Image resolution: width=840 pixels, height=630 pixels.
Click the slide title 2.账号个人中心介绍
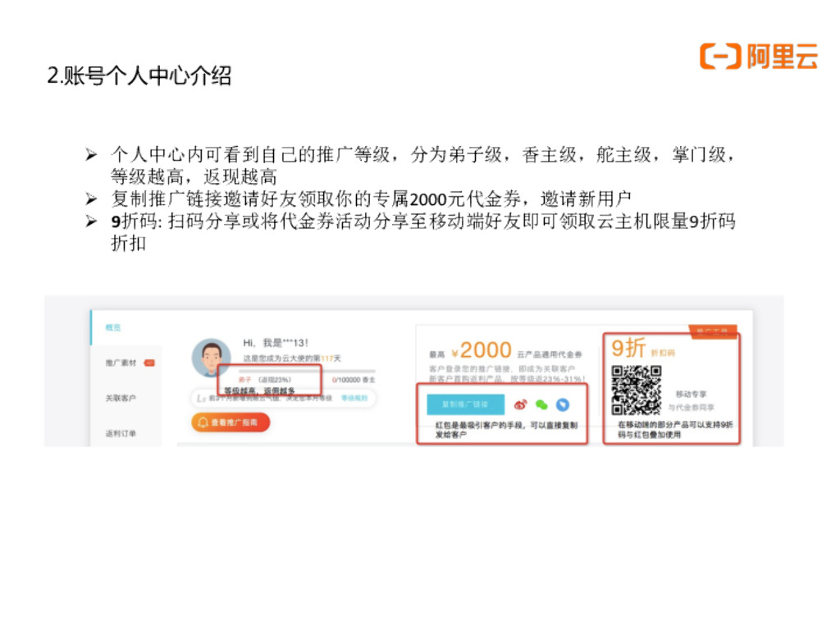point(139,75)
